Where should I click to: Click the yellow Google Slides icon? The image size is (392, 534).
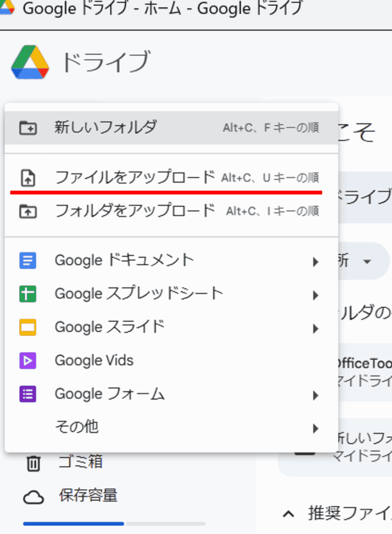[28, 328]
